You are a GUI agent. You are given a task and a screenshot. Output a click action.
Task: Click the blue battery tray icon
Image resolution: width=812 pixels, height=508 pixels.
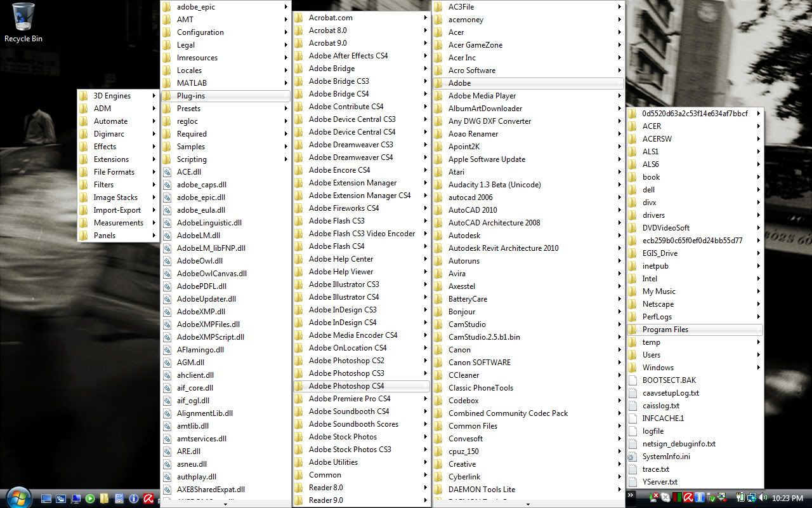pyautogui.click(x=700, y=497)
